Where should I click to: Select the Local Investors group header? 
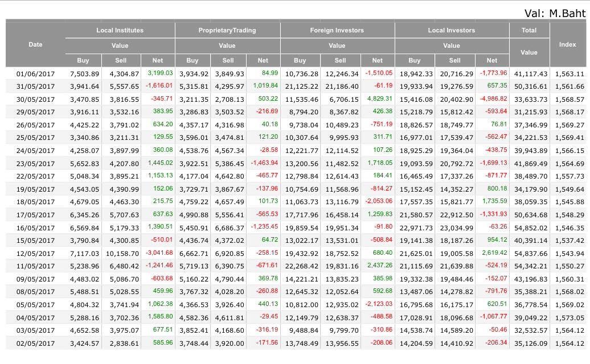coord(452,30)
